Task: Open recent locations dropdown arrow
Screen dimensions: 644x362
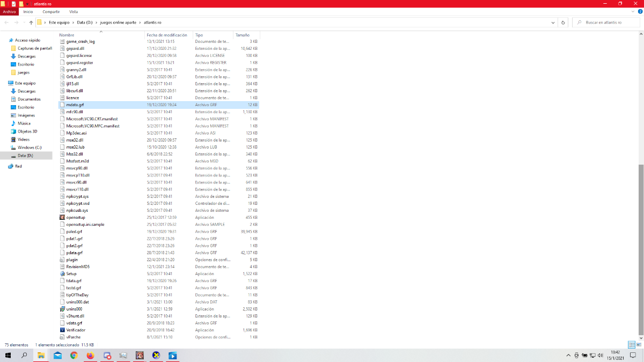Action: [x=24, y=23]
